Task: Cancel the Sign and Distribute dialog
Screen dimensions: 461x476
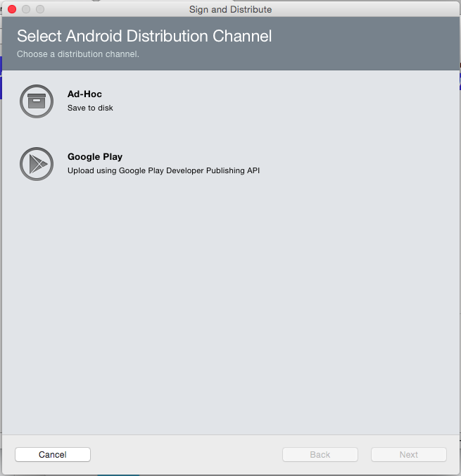Action: pyautogui.click(x=53, y=454)
